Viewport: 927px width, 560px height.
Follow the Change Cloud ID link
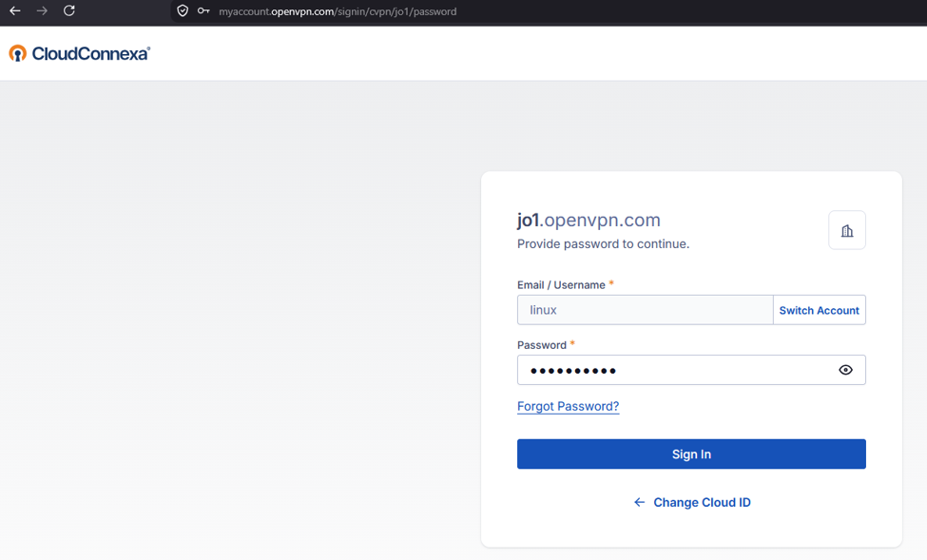pyautogui.click(x=702, y=502)
